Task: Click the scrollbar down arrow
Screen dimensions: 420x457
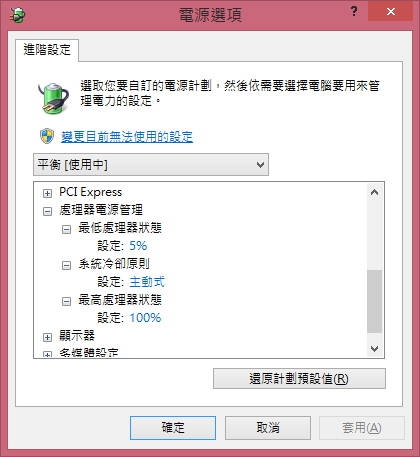Action: pyautogui.click(x=374, y=348)
